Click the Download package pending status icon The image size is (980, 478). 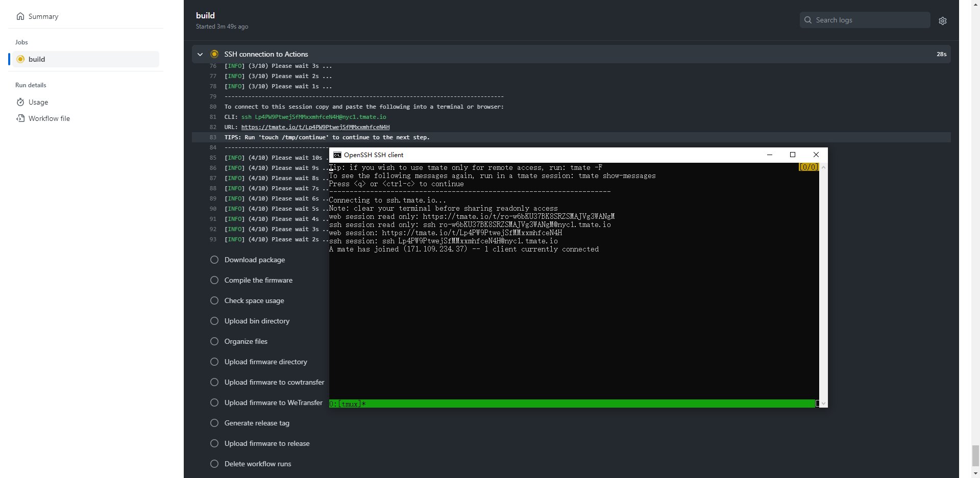[x=214, y=260]
